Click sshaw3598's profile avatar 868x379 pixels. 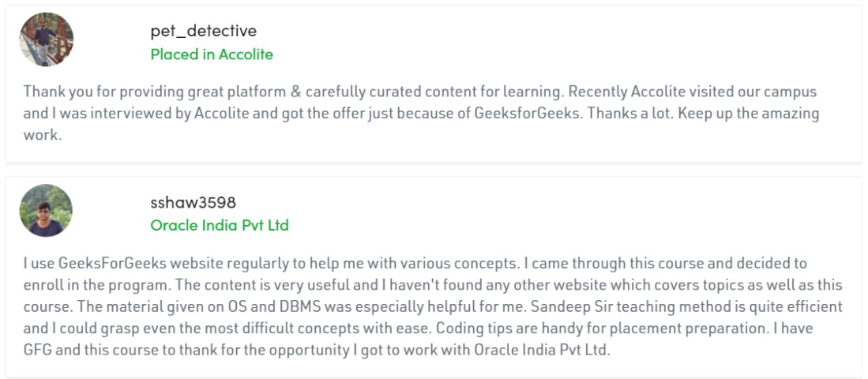(x=46, y=211)
